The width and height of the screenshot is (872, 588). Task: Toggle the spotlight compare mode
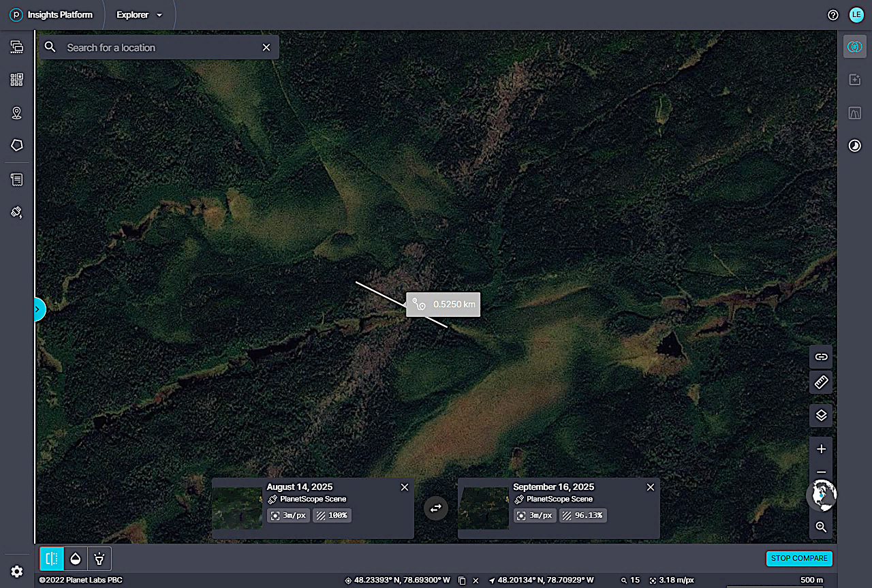click(x=99, y=559)
